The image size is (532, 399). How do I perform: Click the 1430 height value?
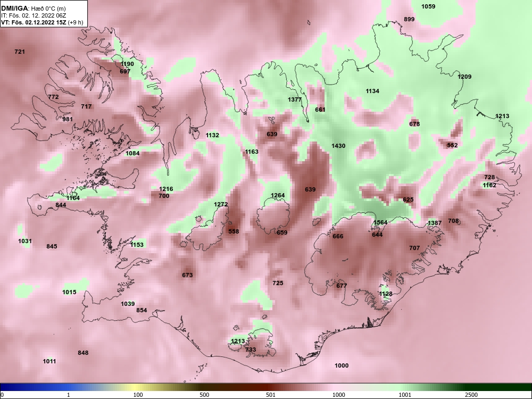(338, 146)
